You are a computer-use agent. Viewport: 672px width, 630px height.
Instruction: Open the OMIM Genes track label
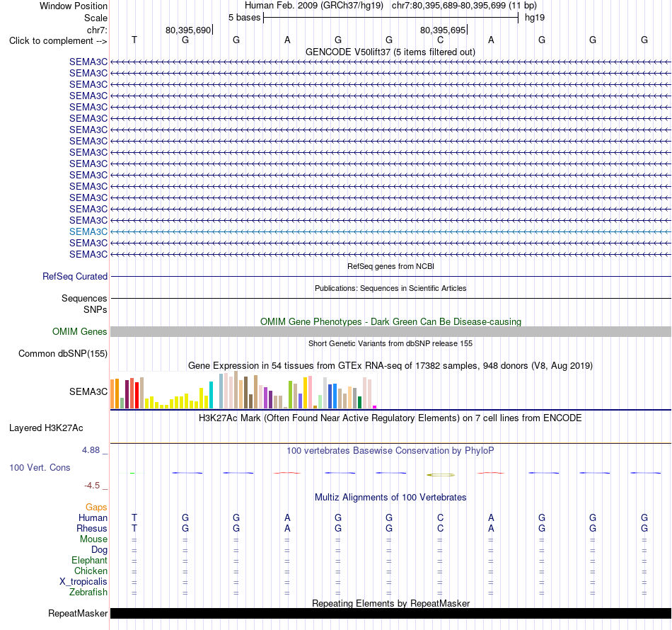(x=80, y=331)
